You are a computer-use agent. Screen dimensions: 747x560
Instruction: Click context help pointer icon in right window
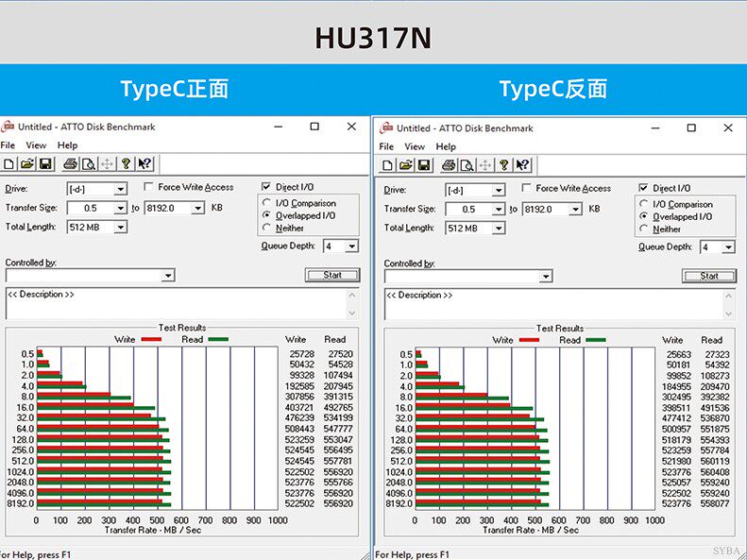pyautogui.click(x=522, y=165)
